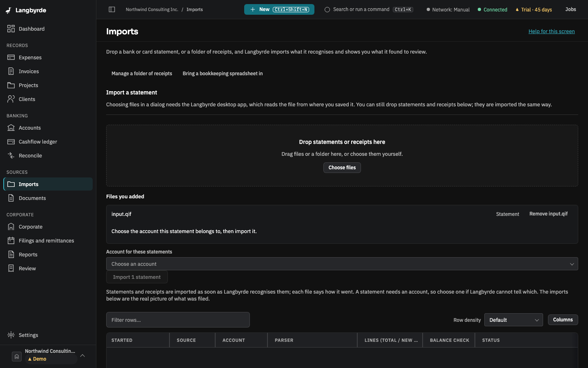Click the Filings and remittances calendar icon

click(11, 240)
